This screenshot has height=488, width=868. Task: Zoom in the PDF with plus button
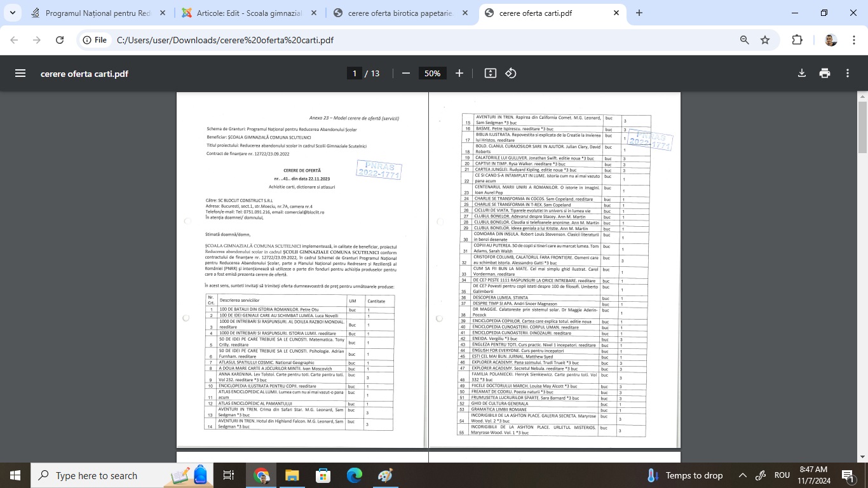(459, 73)
